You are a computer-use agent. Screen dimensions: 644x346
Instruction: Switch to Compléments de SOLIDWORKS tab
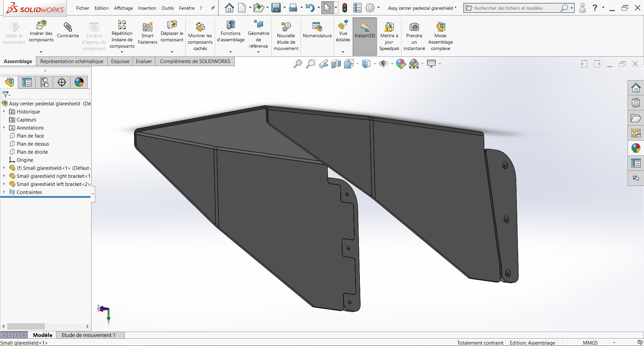(x=195, y=61)
